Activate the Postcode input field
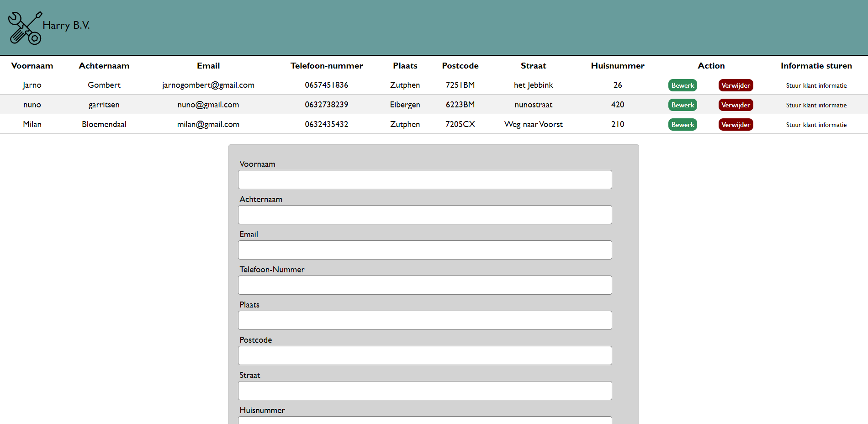 [x=425, y=355]
